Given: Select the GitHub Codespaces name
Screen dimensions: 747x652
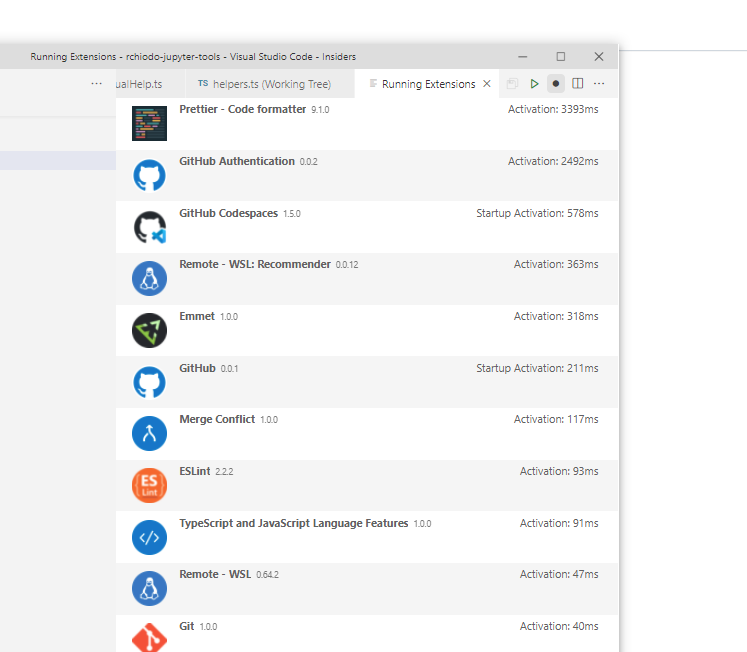Looking at the screenshot, I should pos(228,213).
